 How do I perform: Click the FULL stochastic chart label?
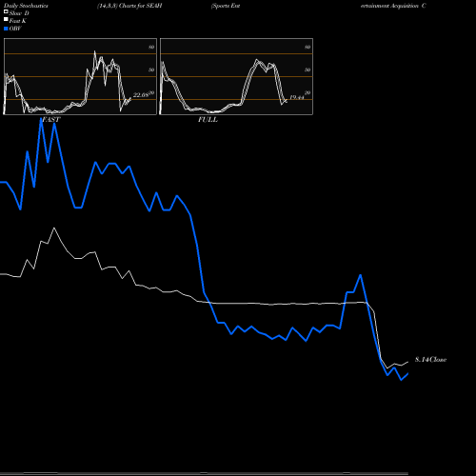tap(208, 120)
